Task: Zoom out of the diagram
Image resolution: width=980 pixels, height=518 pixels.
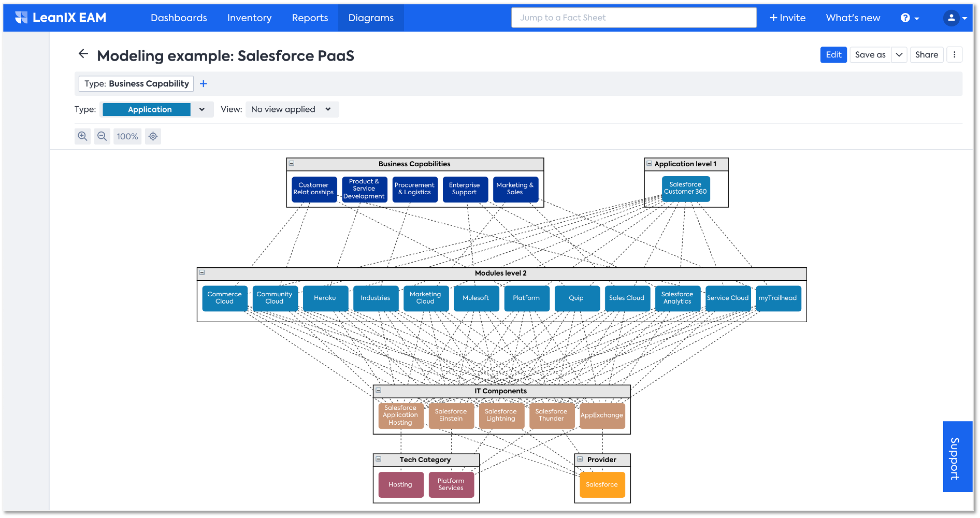Action: (102, 136)
